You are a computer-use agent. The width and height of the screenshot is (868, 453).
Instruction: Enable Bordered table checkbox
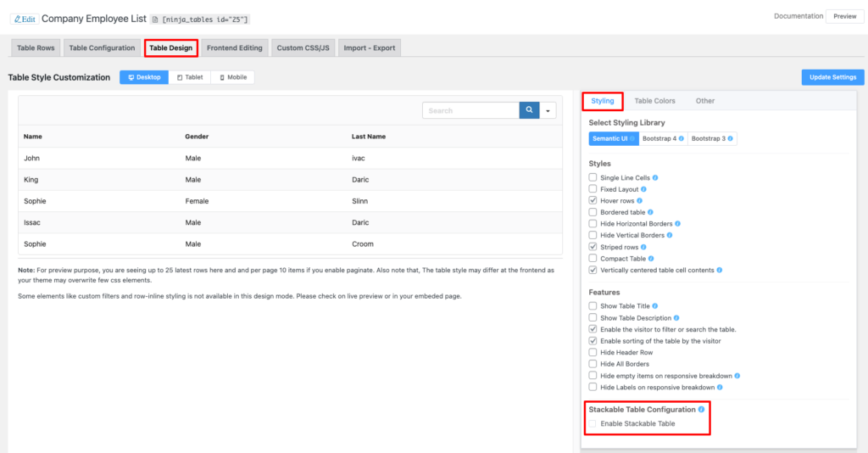[x=593, y=212]
